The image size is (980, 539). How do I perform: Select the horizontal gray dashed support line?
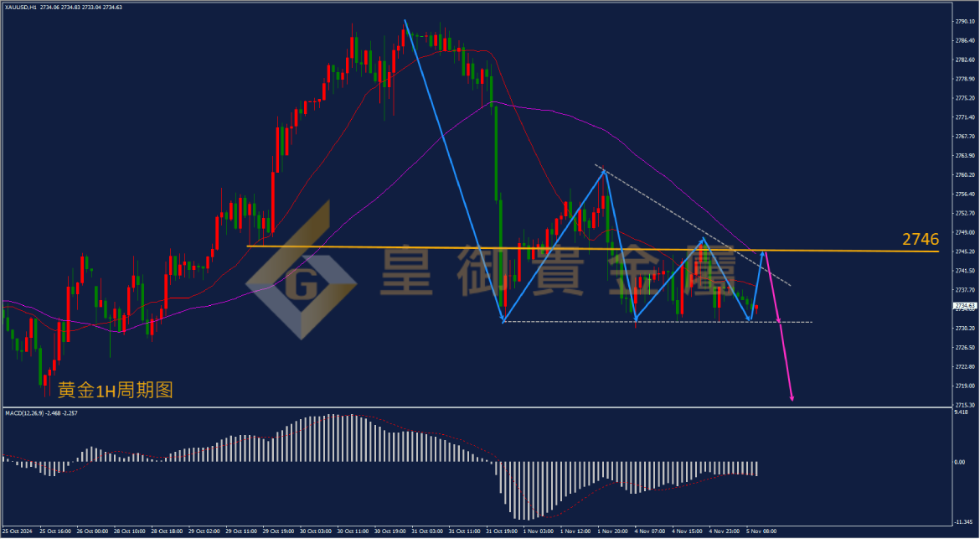(x=658, y=322)
